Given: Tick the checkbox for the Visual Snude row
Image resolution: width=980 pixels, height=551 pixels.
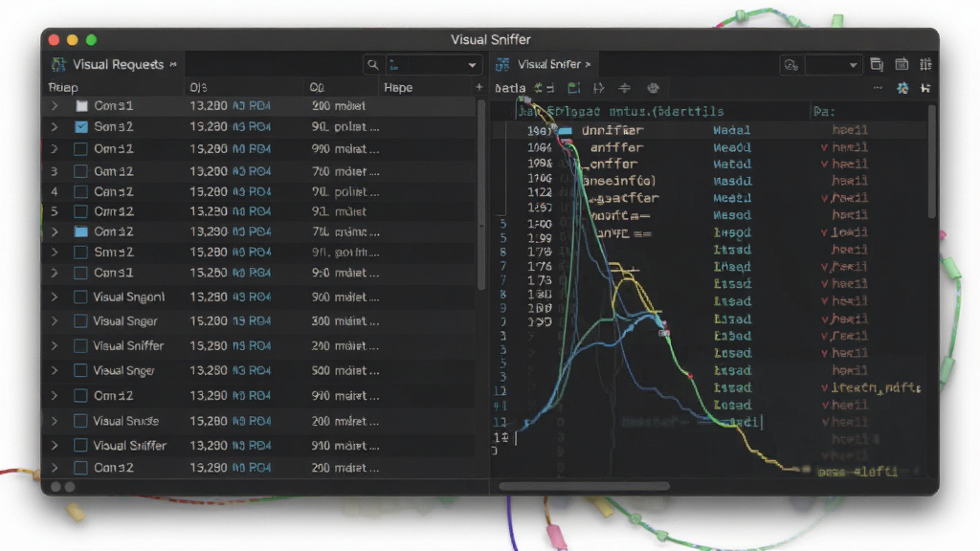Looking at the screenshot, I should click(x=80, y=421).
